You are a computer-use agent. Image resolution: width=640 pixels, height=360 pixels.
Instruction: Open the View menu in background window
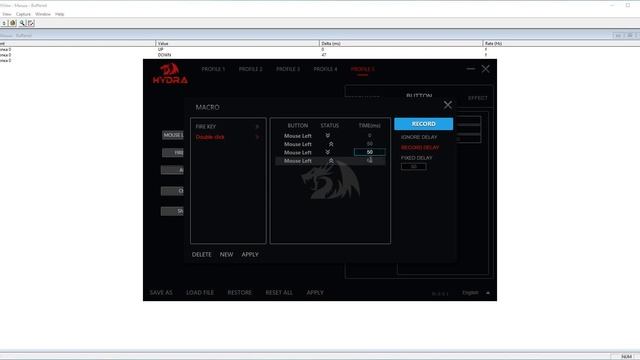pyautogui.click(x=7, y=14)
